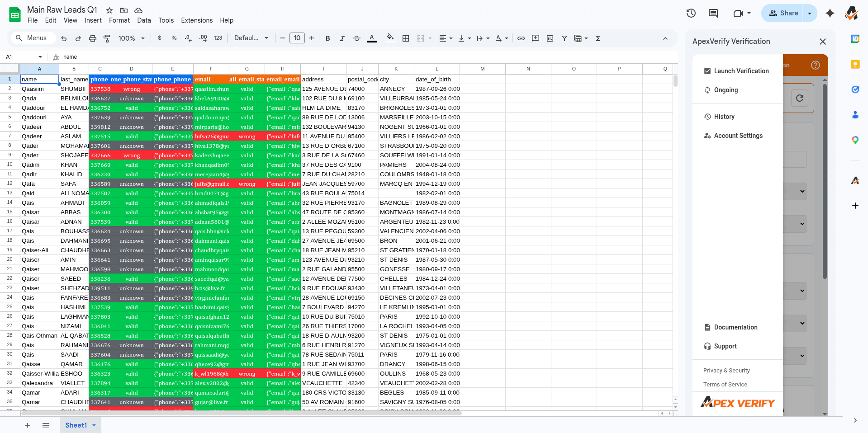868x433 pixels.
Task: Toggle strikethrough formatting
Action: (356, 38)
